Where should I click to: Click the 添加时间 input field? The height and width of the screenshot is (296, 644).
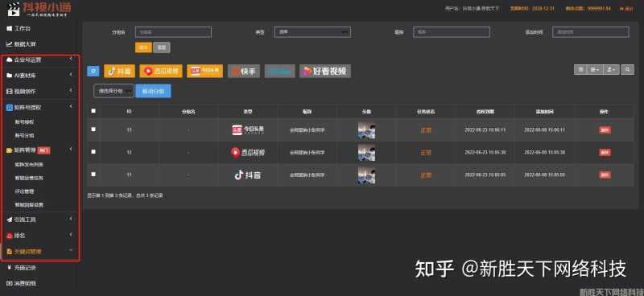point(591,32)
